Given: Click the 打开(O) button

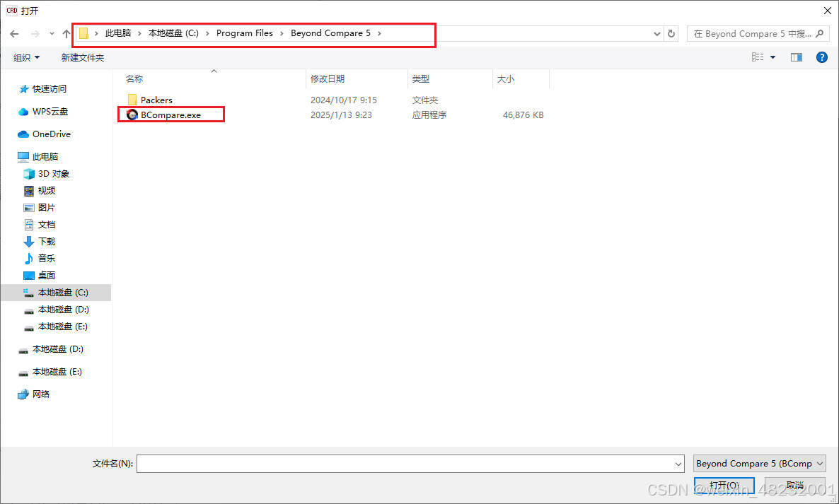Looking at the screenshot, I should click(x=724, y=485).
